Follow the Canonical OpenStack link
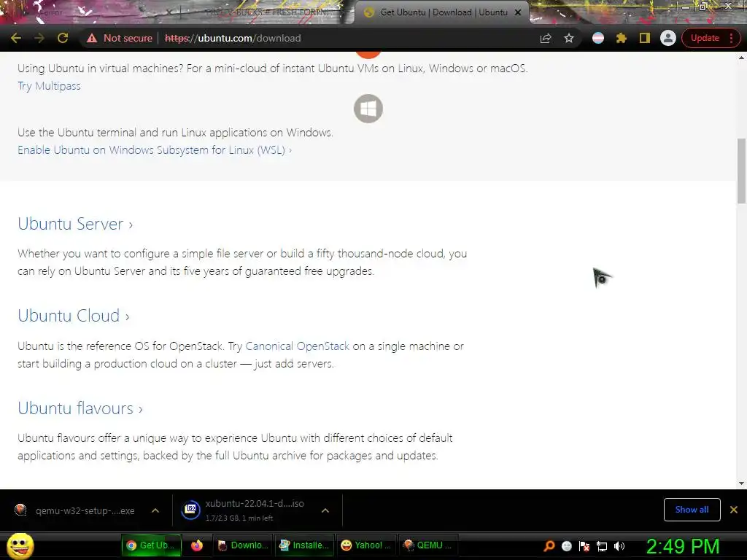Image resolution: width=747 pixels, height=560 pixels. pyautogui.click(x=298, y=346)
